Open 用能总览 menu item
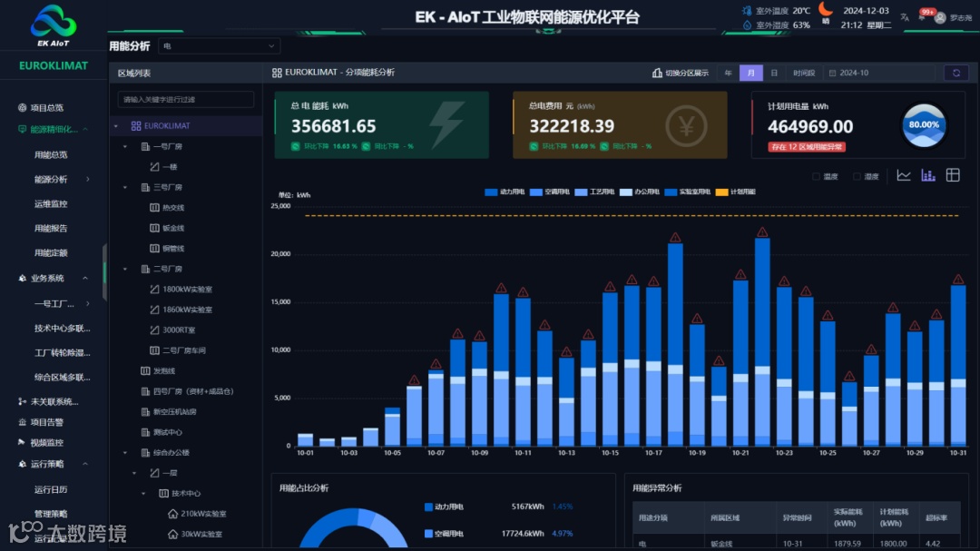This screenshot has width=980, height=551. 51,154
